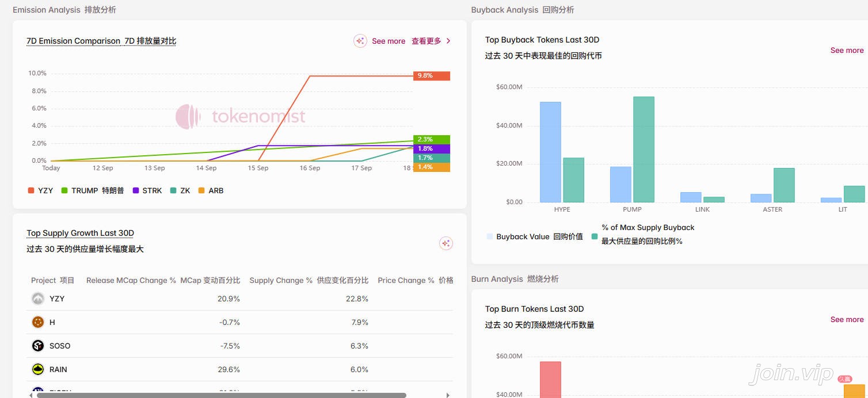Click the 22.8% supply change value
Viewport: 868px width, 398px height.
[357, 298]
